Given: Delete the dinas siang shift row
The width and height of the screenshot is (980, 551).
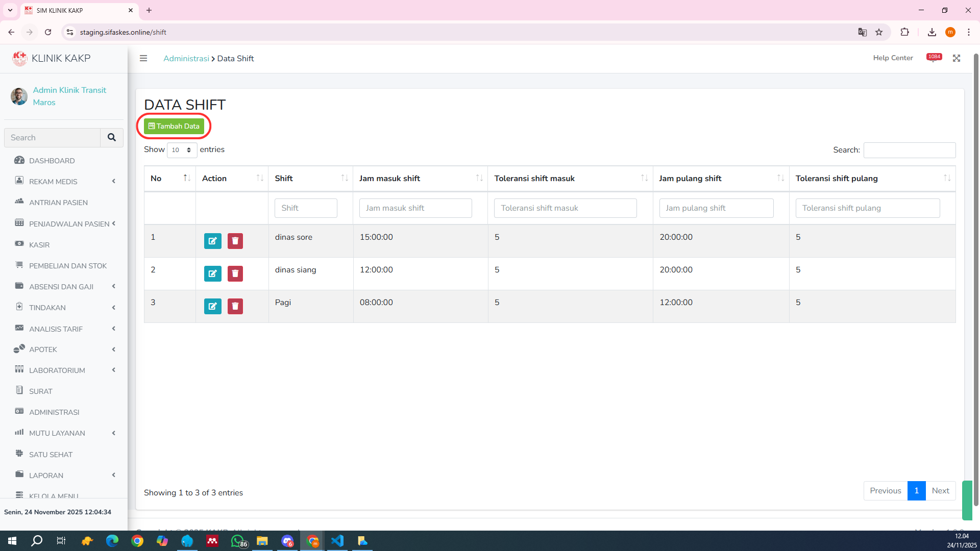Looking at the screenshot, I should [x=235, y=273].
